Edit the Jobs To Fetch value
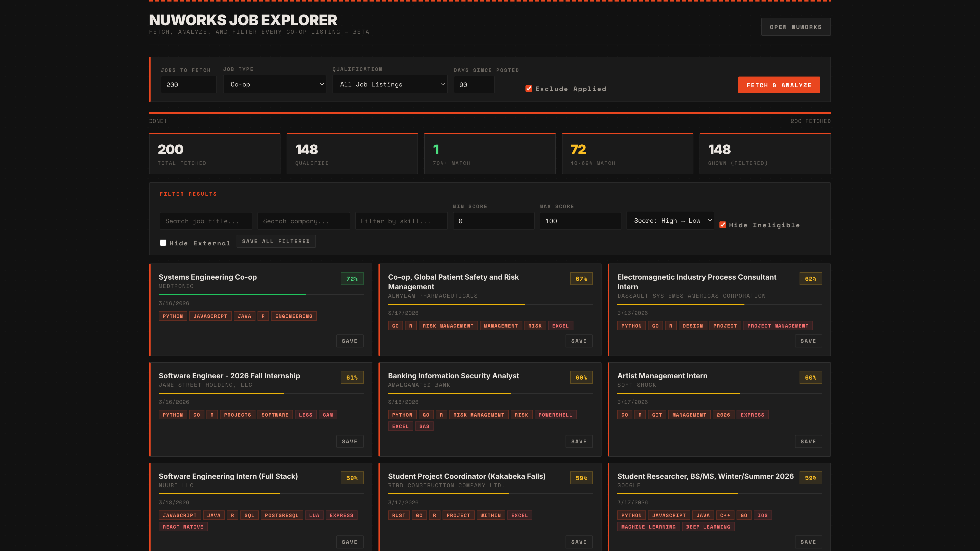980x551 pixels. 188,84
